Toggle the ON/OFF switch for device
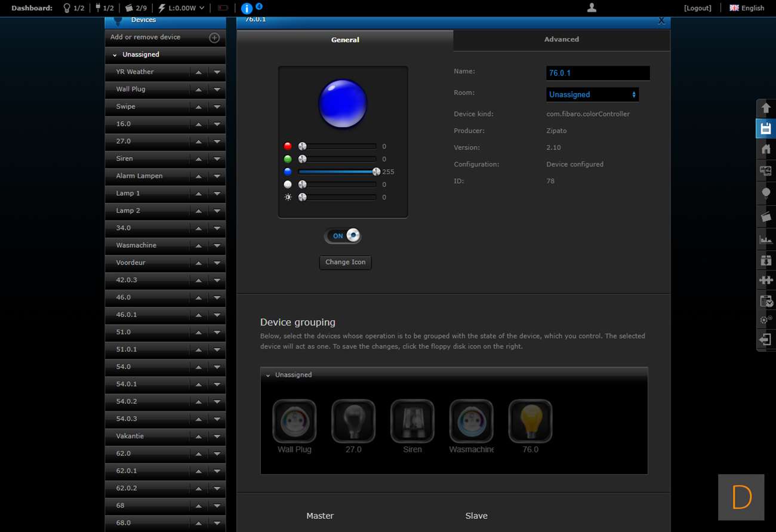The image size is (776, 532). coord(343,236)
